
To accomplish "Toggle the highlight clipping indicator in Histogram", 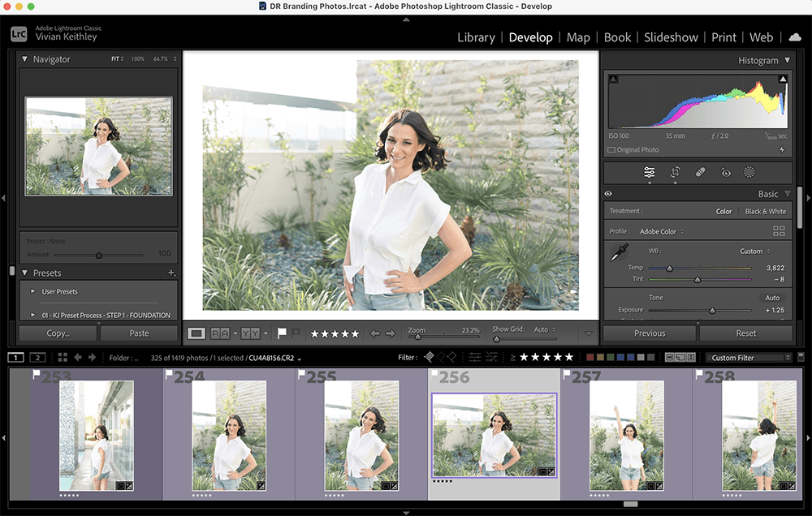I will click(782, 77).
